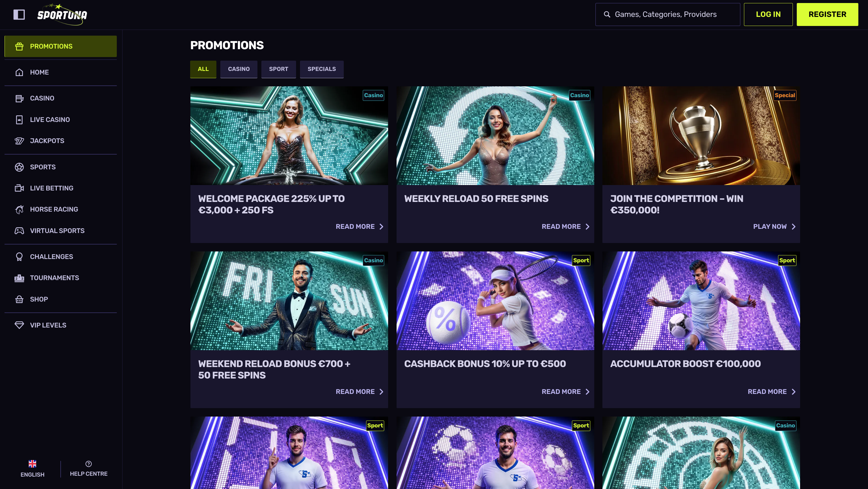Open Virtual Sports gamepad icon
The width and height of the screenshot is (868, 489).
click(x=19, y=231)
